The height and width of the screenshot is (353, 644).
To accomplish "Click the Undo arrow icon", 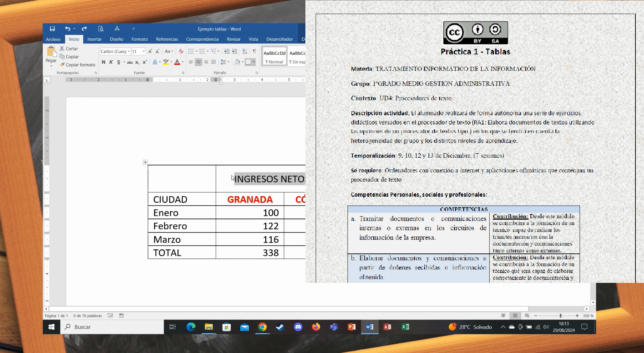I will point(67,29).
